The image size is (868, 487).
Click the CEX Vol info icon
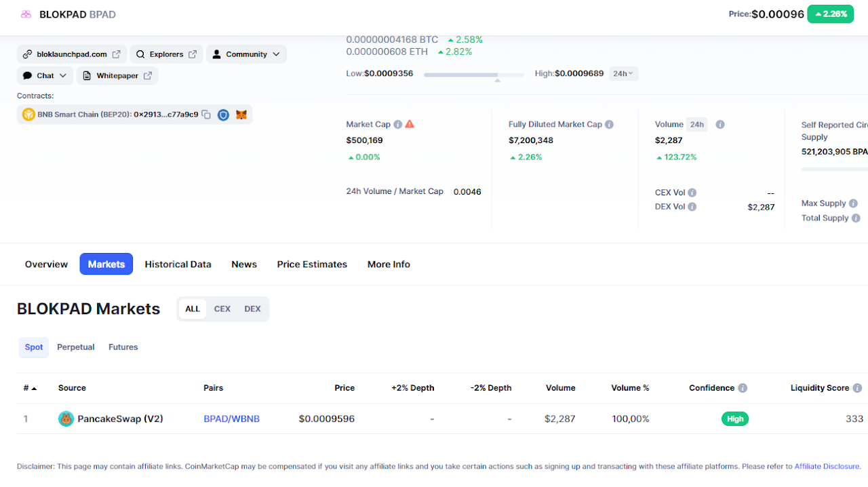click(x=692, y=193)
